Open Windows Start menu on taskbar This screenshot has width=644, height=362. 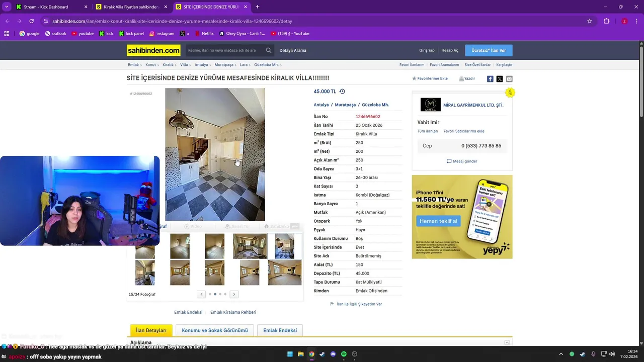click(290, 354)
